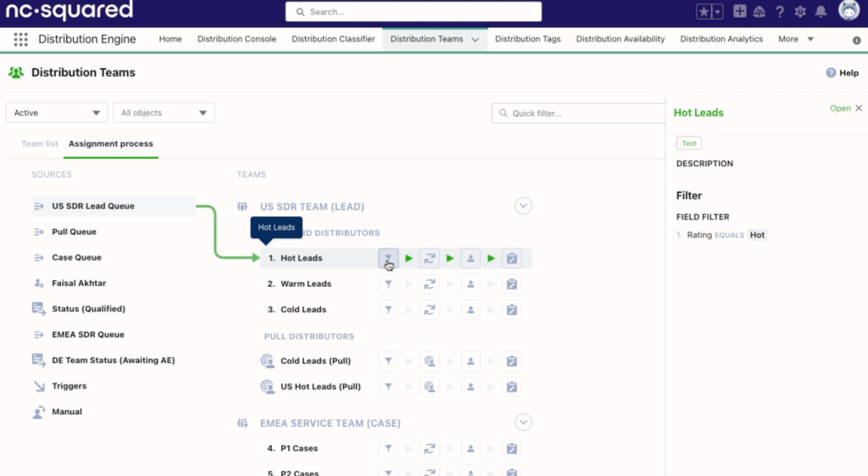Click the actions clipboard icon for Hot Leads

(x=511, y=258)
